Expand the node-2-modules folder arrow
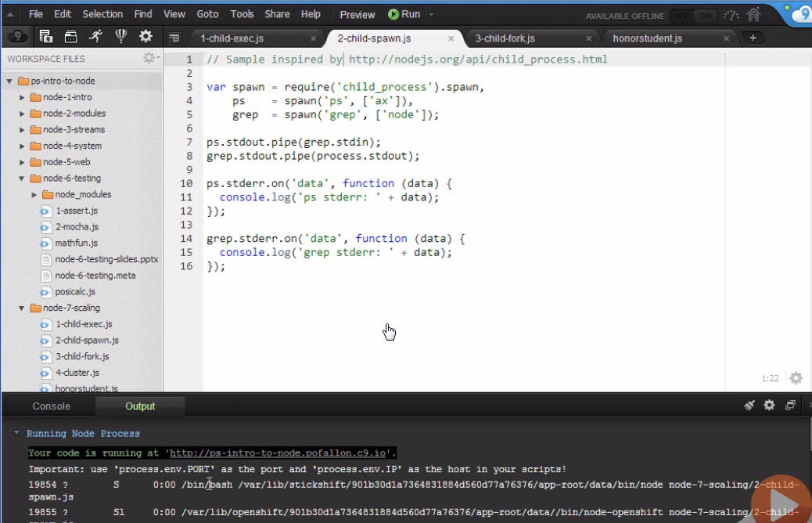Image resolution: width=812 pixels, height=523 pixels. pos(22,114)
